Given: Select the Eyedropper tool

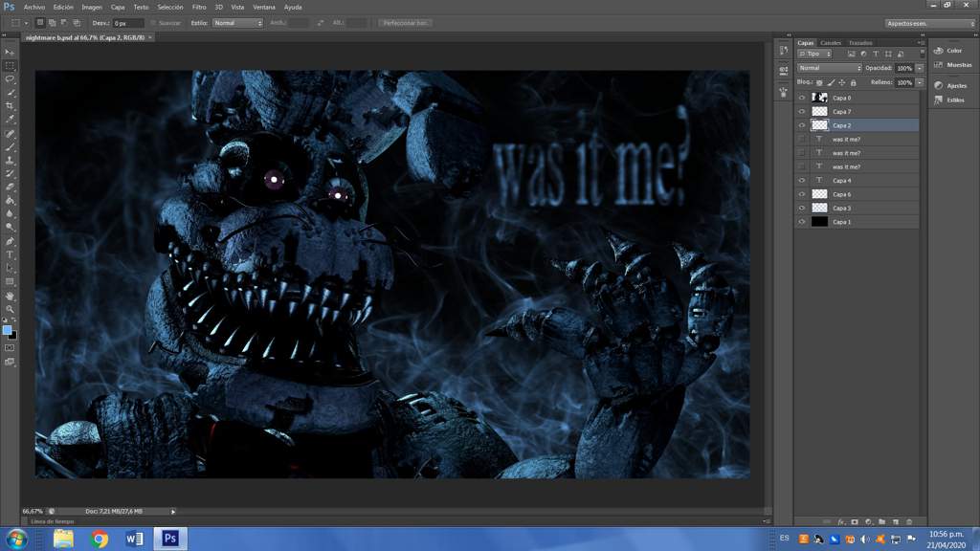Looking at the screenshot, I should pos(10,119).
